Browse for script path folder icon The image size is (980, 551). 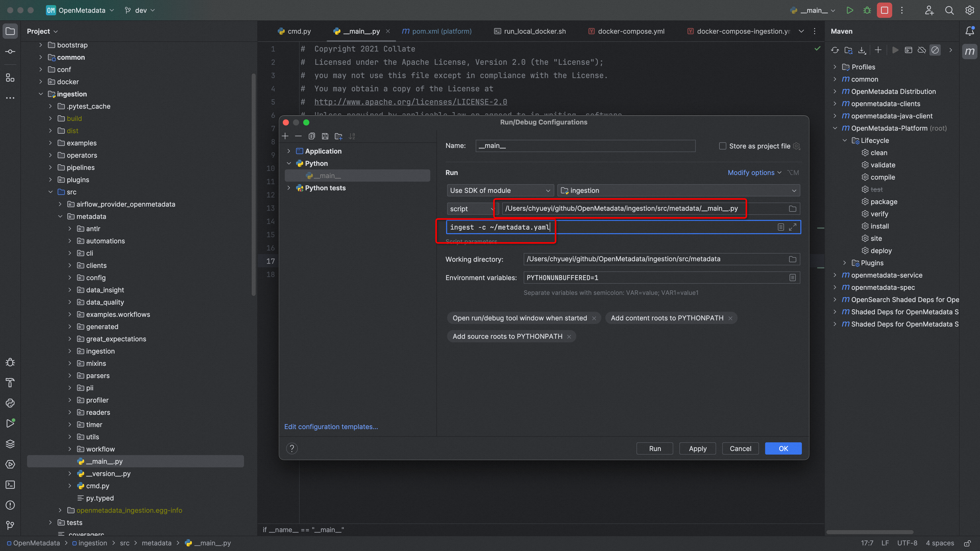792,209
